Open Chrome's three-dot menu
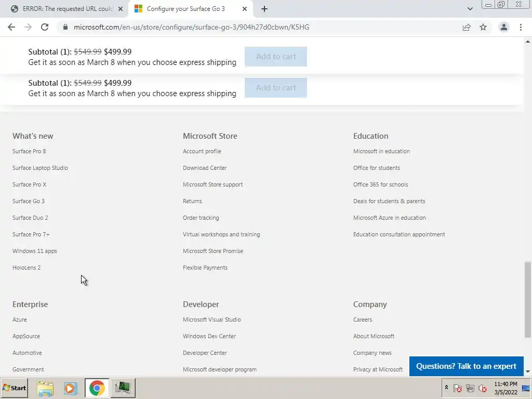Image resolution: width=532 pixels, height=399 pixels. (521, 27)
